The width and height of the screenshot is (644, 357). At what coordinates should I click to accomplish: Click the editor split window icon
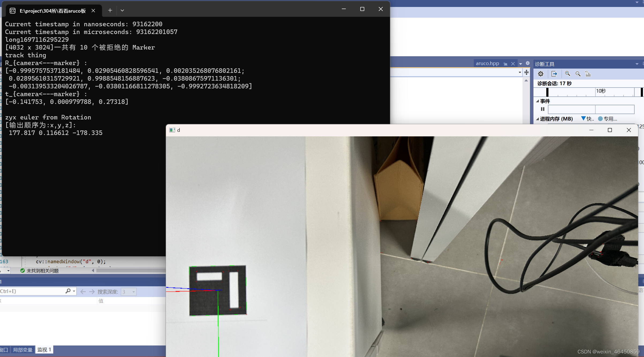(x=526, y=72)
